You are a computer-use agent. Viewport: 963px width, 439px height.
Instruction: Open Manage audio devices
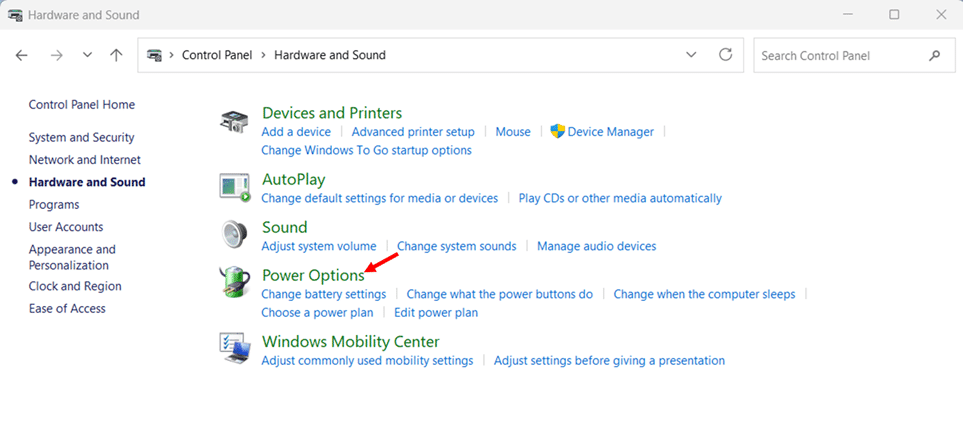click(x=596, y=246)
